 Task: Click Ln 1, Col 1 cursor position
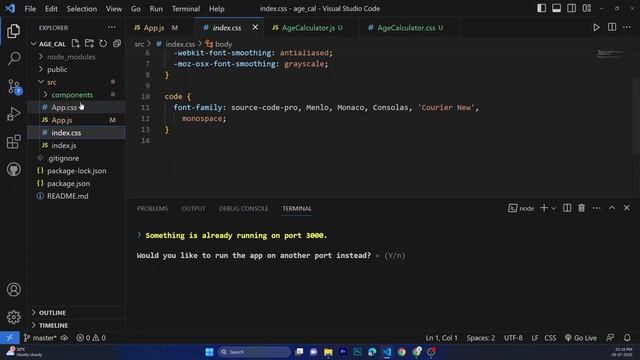(441, 338)
